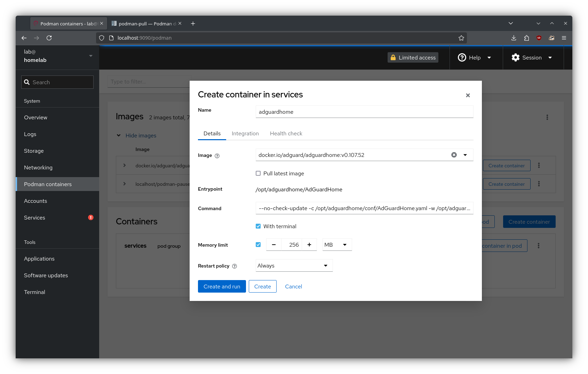Viewport: 588px width, 374px height.
Task: Click the uBlock Origin extension icon
Action: (539, 38)
